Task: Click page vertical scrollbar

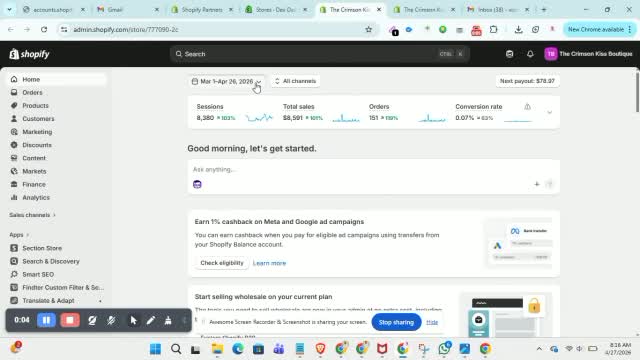Action: pyautogui.click(x=637, y=92)
